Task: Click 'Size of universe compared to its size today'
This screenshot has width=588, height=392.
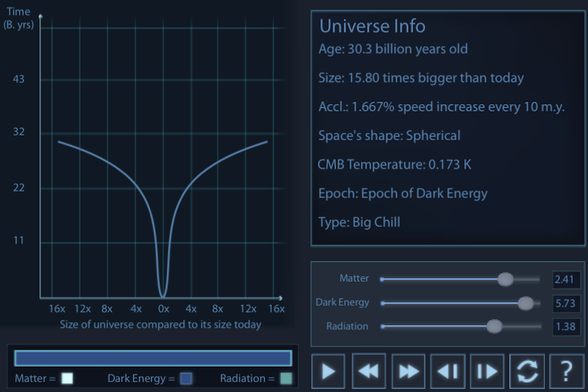Action: point(160,325)
